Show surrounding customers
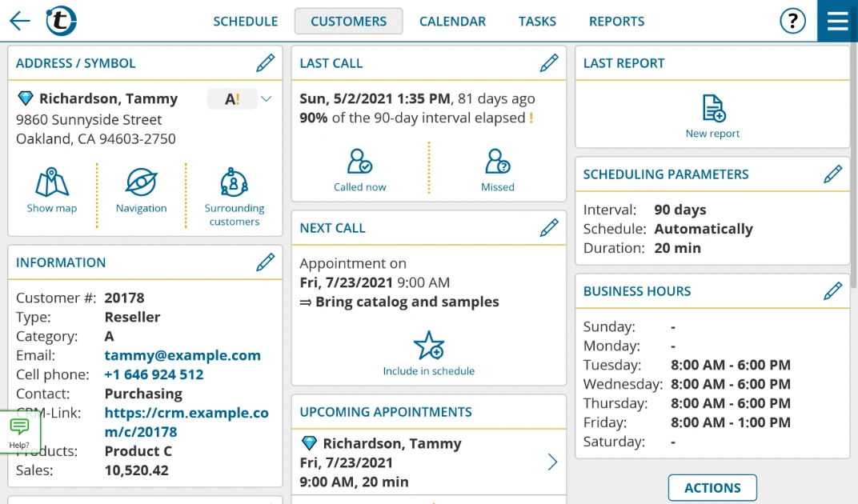Image resolution: width=858 pixels, height=504 pixels. 234,183
